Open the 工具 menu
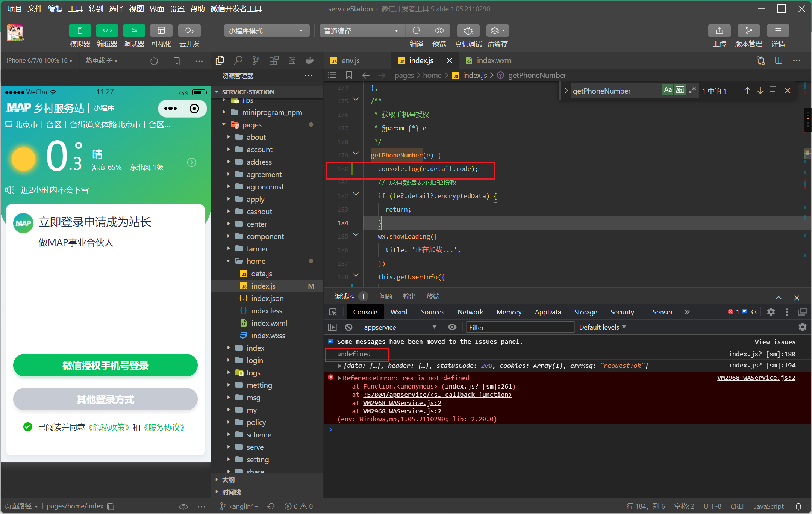Viewport: 812px width, 514px height. click(x=75, y=9)
